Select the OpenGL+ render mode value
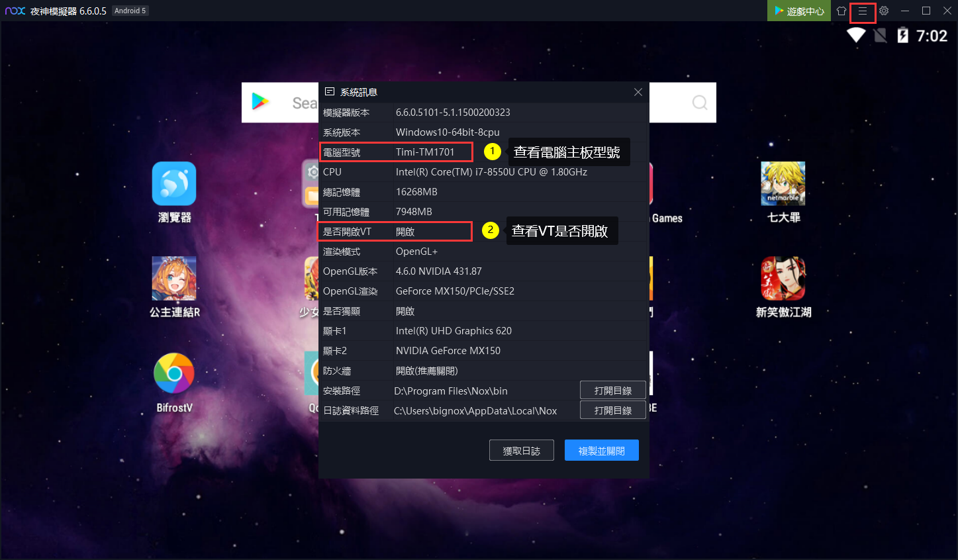Image resolution: width=958 pixels, height=560 pixels. pyautogui.click(x=416, y=252)
